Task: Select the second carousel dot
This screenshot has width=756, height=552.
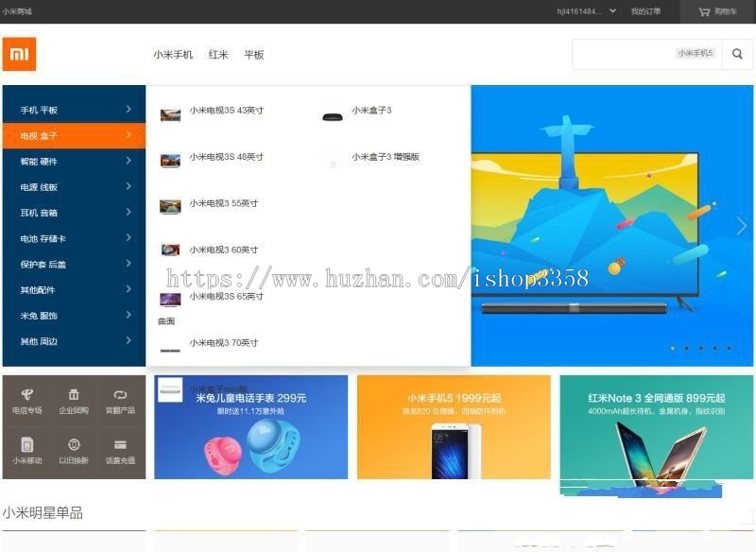Action: (687, 348)
